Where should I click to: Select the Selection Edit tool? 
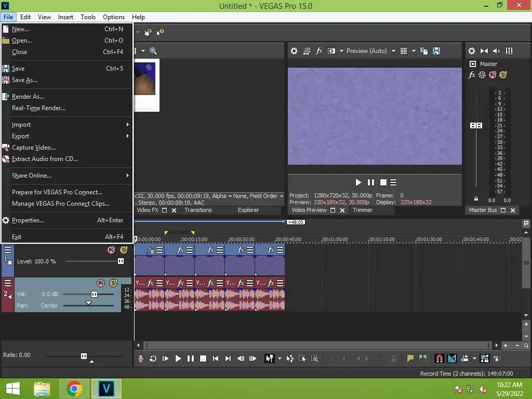pos(302,358)
